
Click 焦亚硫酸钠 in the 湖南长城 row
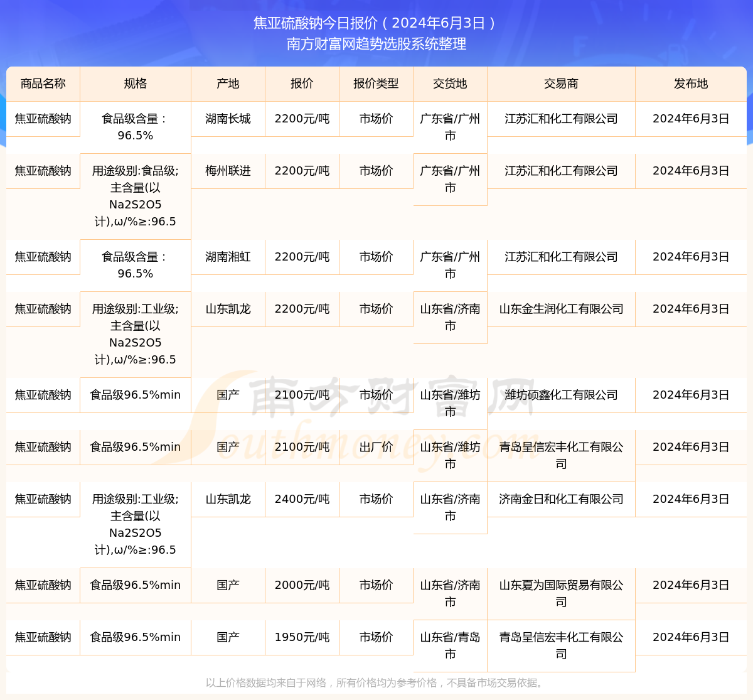[x=43, y=119]
